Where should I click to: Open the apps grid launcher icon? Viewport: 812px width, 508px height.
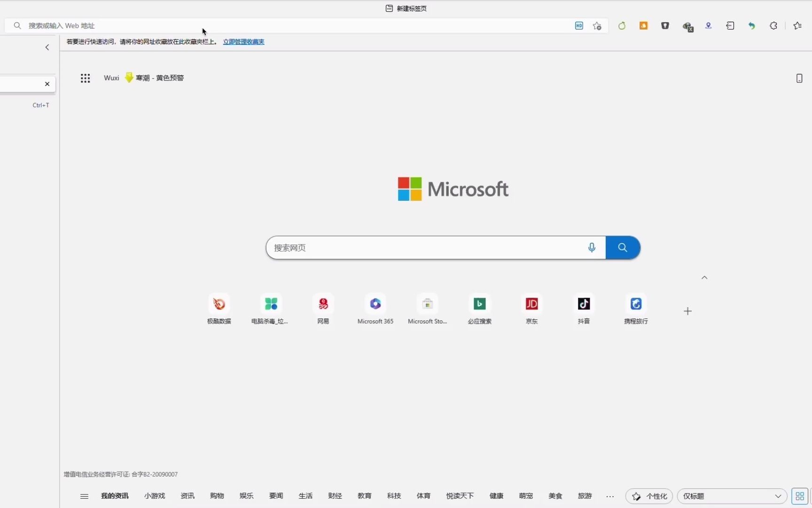coord(85,78)
